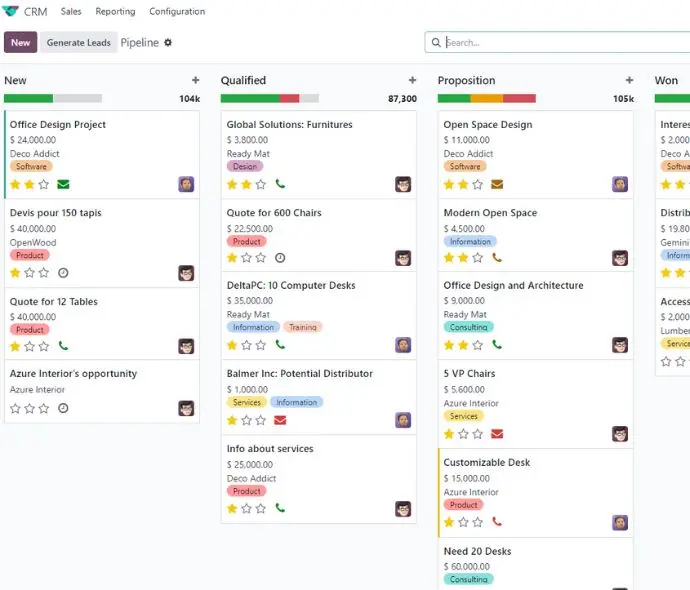Click the Won column header
This screenshot has width=690, height=590.
(666, 81)
